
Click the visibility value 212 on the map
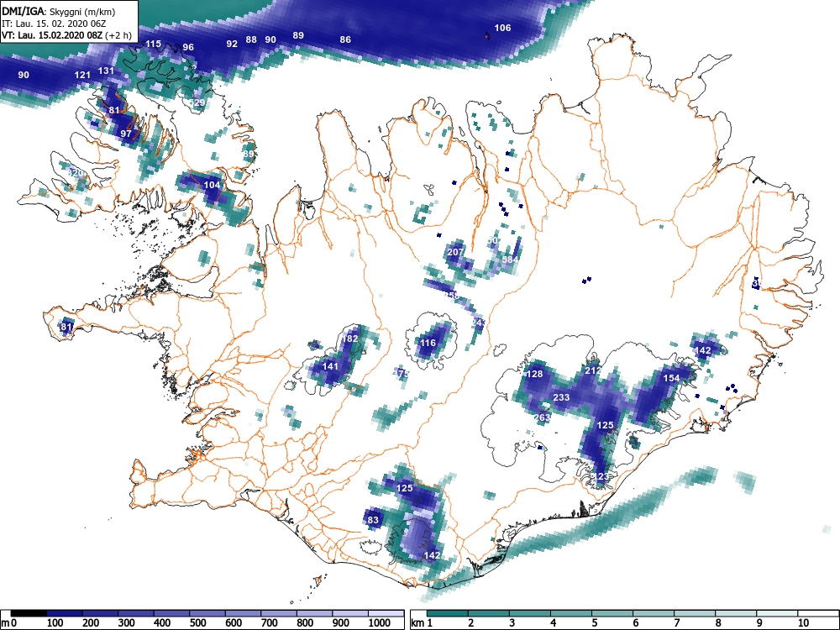(x=593, y=370)
